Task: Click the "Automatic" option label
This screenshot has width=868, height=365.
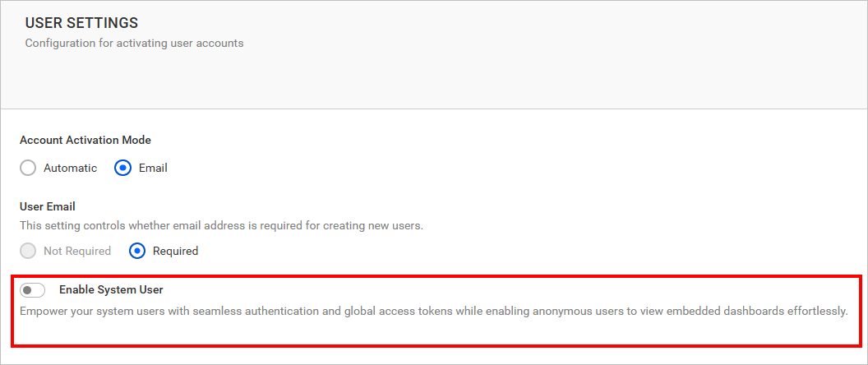Action: (70, 168)
